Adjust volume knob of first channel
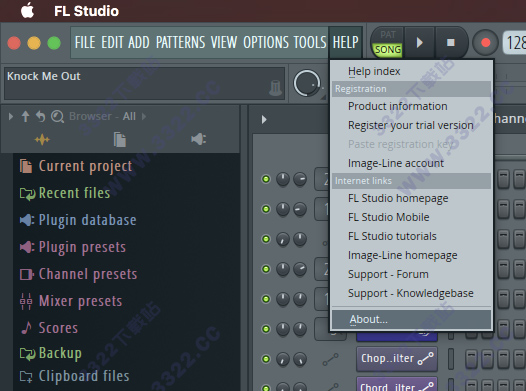This screenshot has width=526, height=391. [x=300, y=179]
